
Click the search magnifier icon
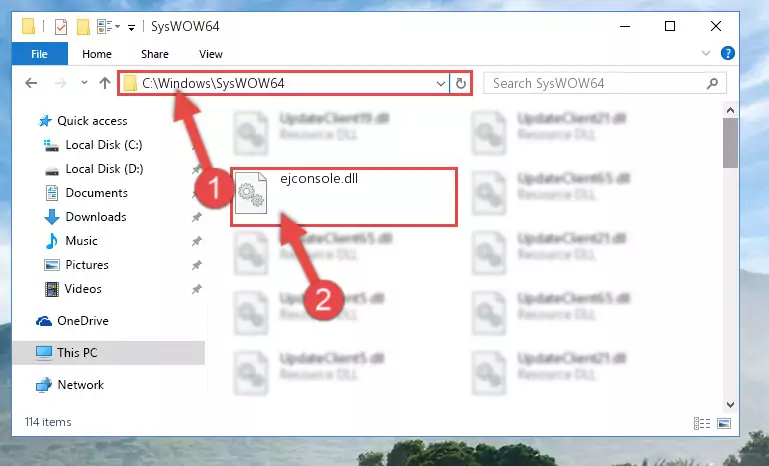coord(713,83)
